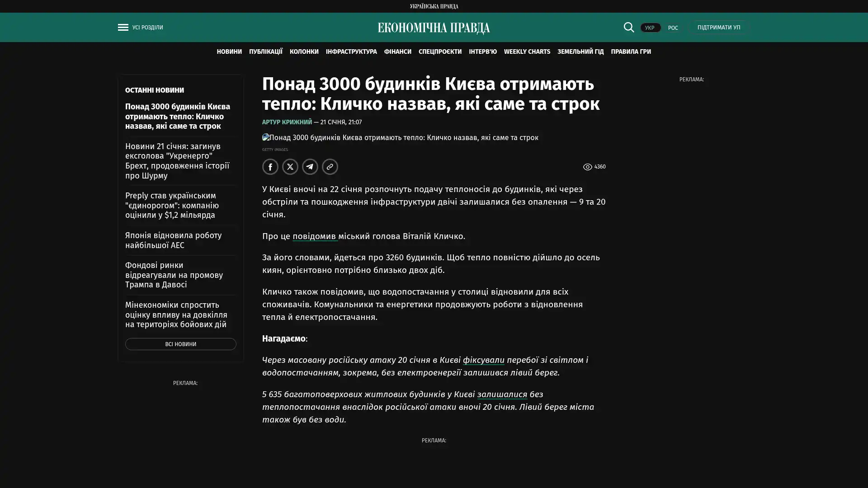Open Preply unicorn news item
This screenshot has width=868, height=488.
point(172,206)
